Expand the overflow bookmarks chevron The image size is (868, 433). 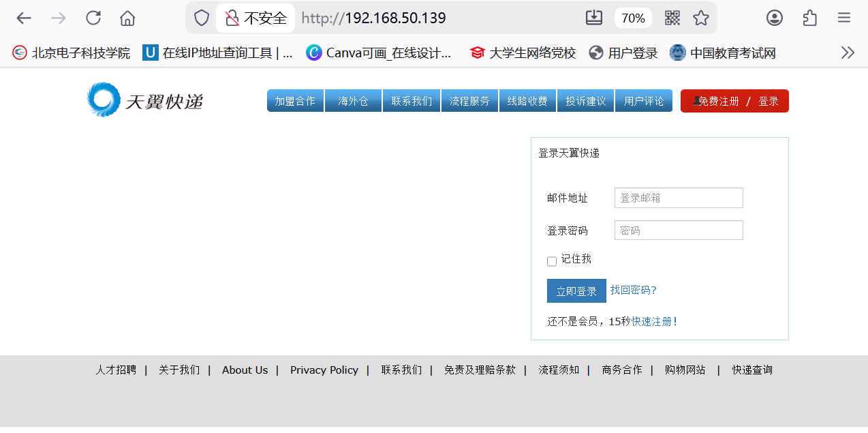point(848,52)
